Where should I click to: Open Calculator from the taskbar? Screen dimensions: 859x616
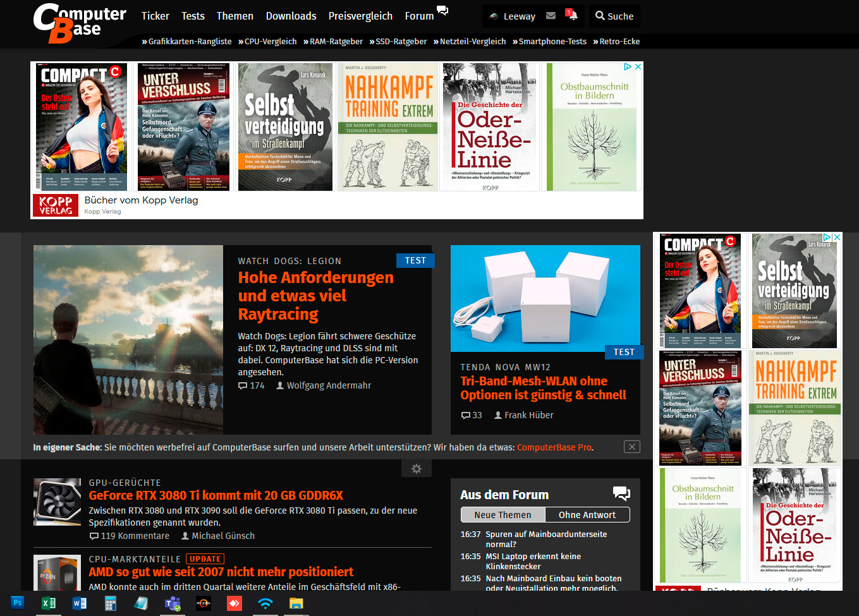click(111, 603)
